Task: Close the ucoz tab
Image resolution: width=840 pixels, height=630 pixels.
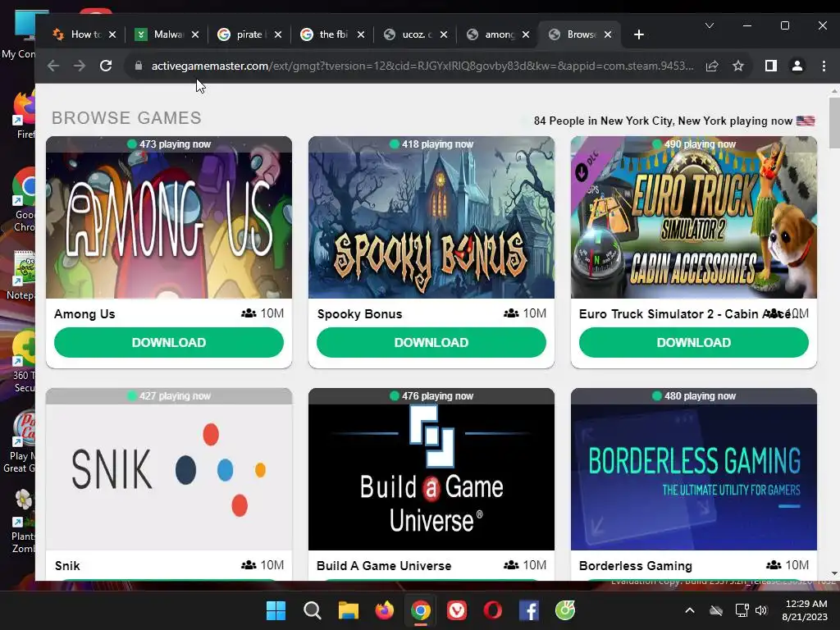Action: (444, 34)
